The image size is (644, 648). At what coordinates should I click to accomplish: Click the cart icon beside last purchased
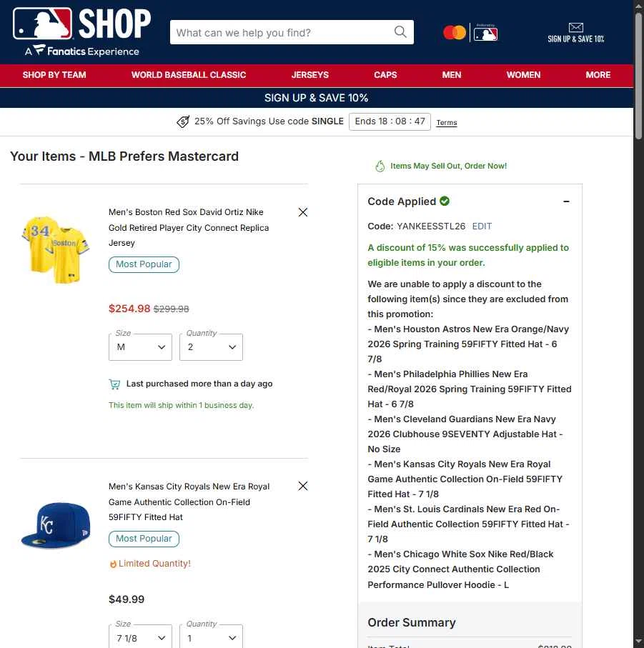point(114,384)
